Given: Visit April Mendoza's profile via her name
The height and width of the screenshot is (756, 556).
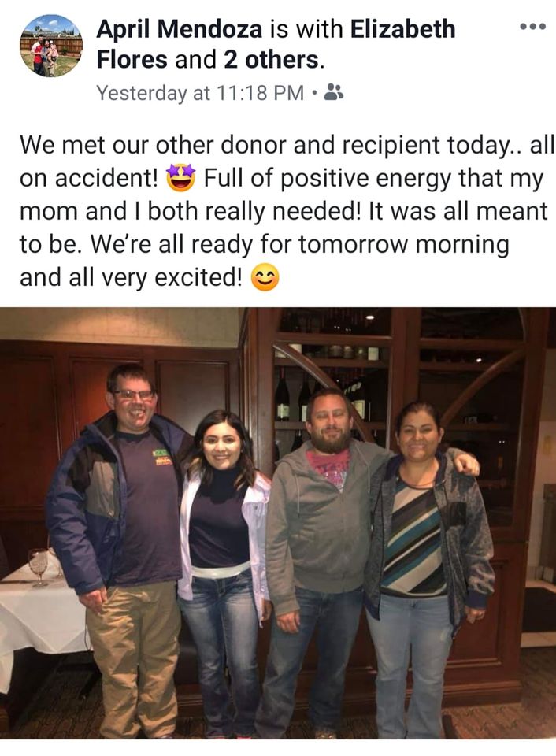Looking at the screenshot, I should (180, 29).
